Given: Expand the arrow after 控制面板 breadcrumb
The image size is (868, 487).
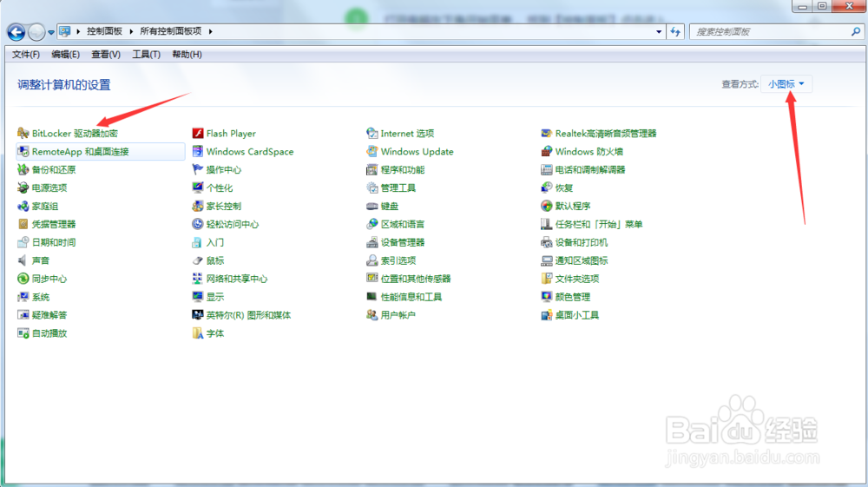Looking at the screenshot, I should click(x=131, y=31).
